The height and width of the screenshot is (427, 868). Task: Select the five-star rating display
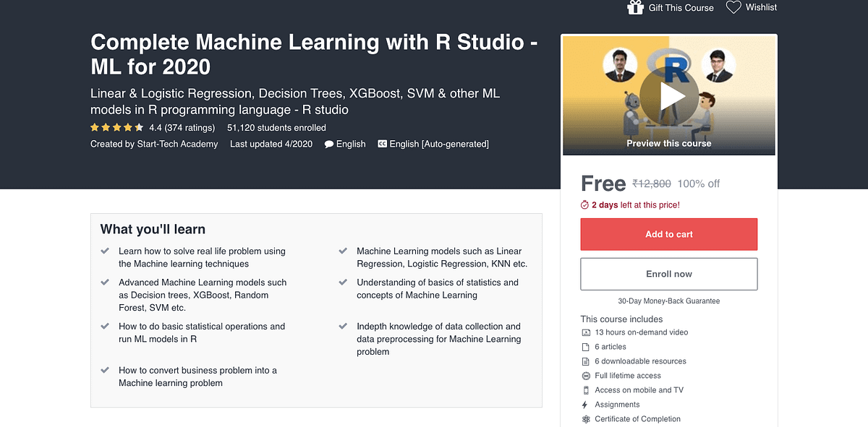[116, 127]
